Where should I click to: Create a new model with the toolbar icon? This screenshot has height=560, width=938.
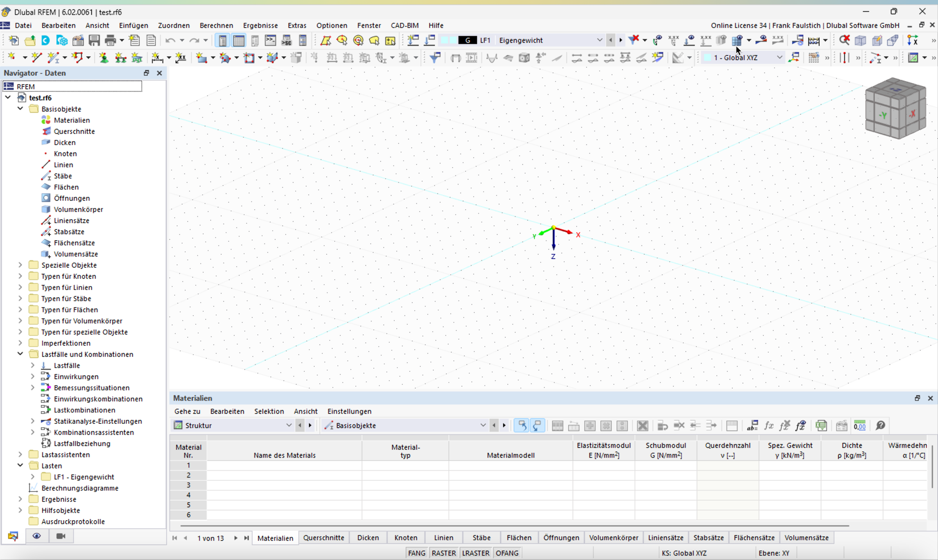pyautogui.click(x=13, y=40)
